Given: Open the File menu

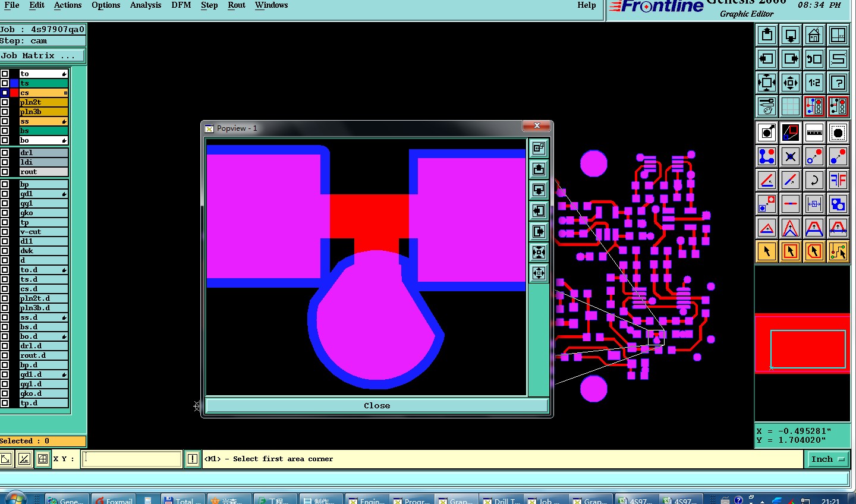Looking at the screenshot, I should [11, 5].
